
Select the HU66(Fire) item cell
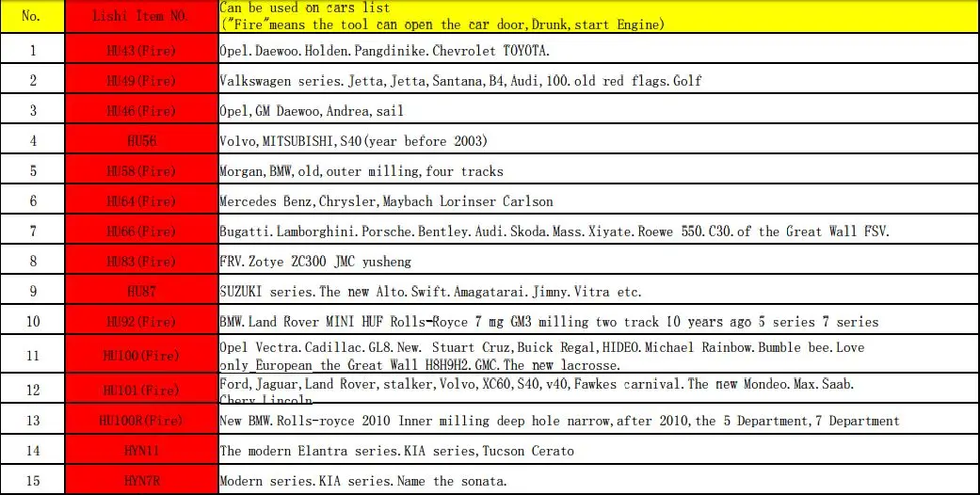[141, 229]
